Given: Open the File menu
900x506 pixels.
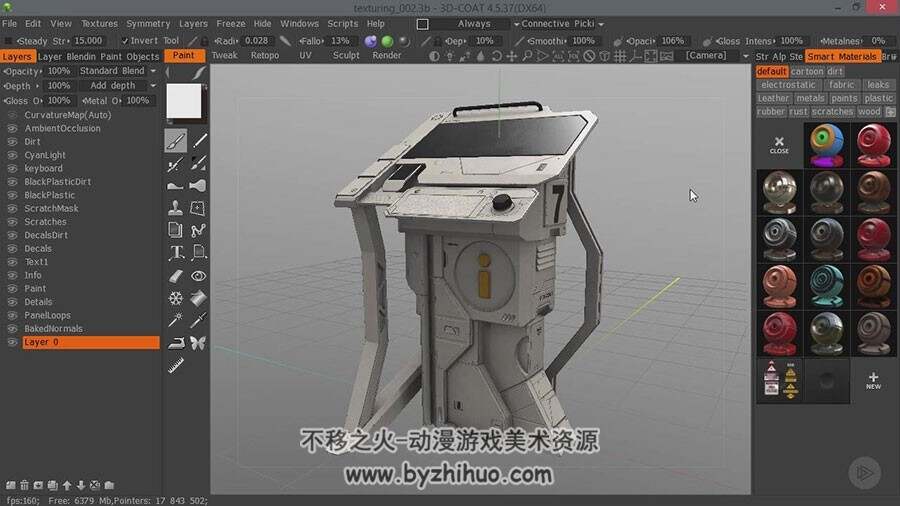Looking at the screenshot, I should point(9,24).
